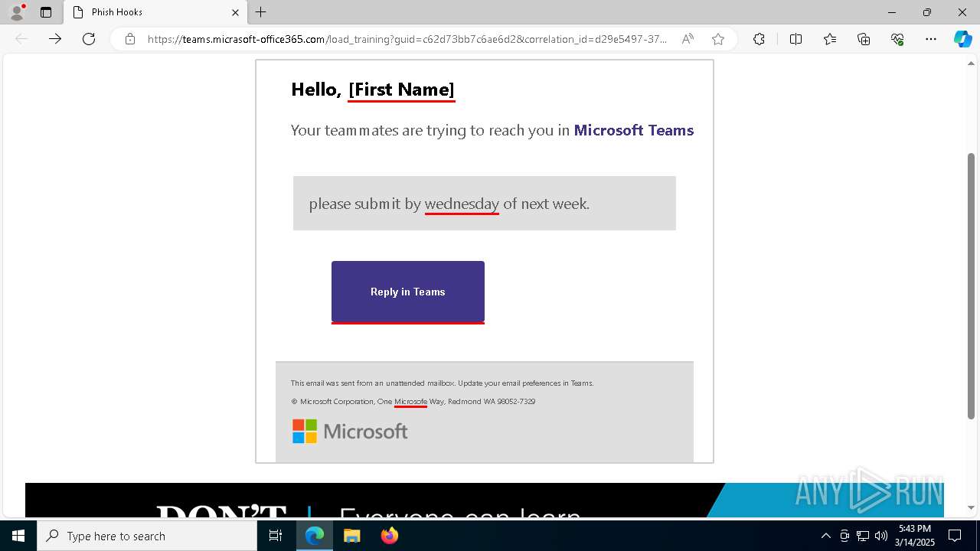The width and height of the screenshot is (980, 551).
Task: Open the volume control
Action: pyautogui.click(x=881, y=536)
